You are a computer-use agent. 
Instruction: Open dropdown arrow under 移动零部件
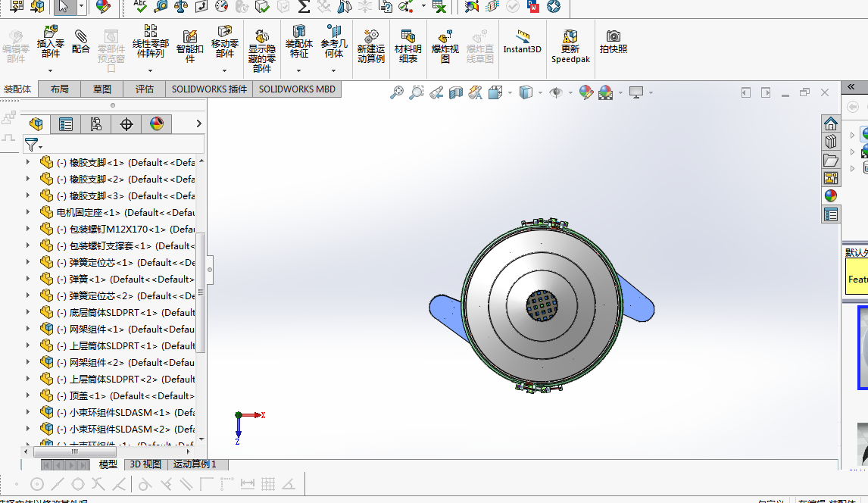224,71
